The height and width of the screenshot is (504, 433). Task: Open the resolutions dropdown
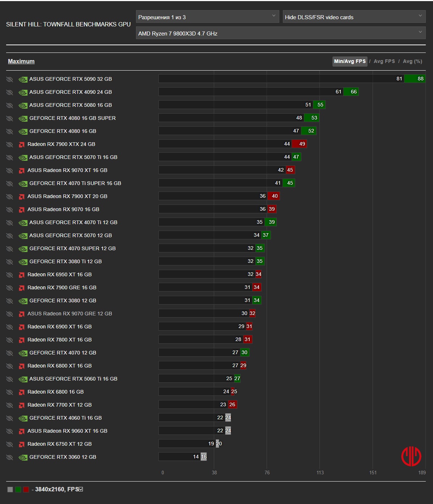(207, 17)
